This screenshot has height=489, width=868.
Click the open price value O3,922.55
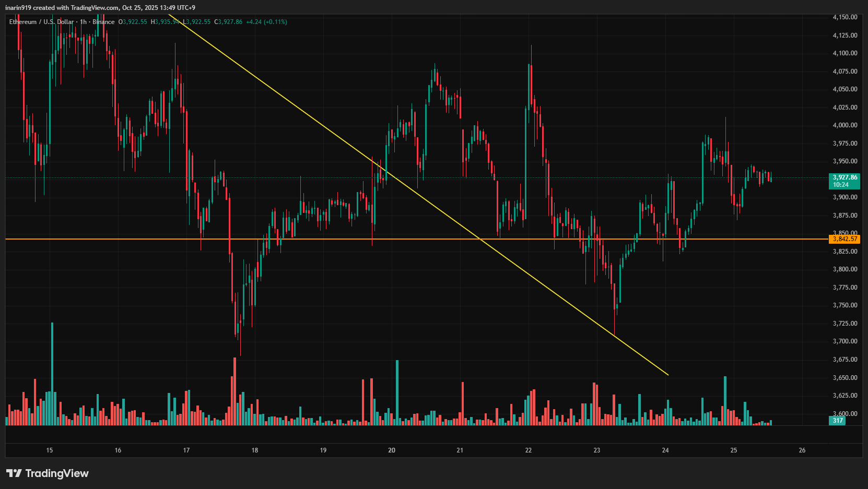[x=133, y=22]
